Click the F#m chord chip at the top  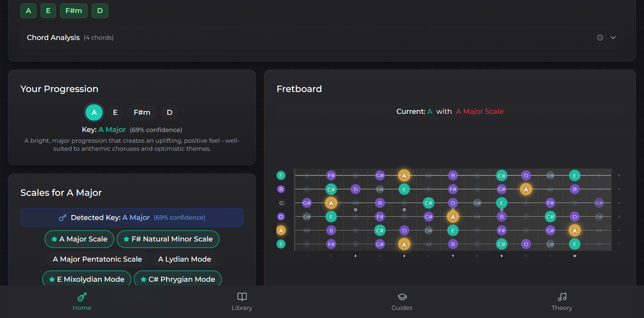(73, 10)
